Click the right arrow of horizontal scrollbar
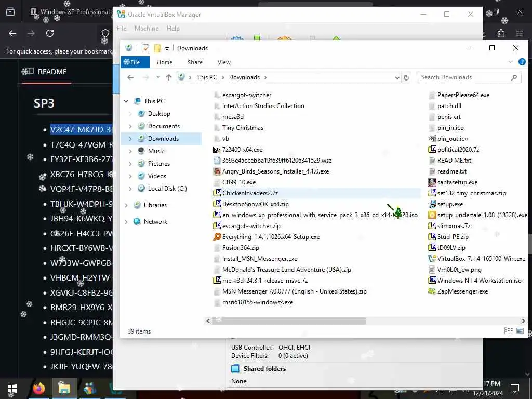 (523, 321)
